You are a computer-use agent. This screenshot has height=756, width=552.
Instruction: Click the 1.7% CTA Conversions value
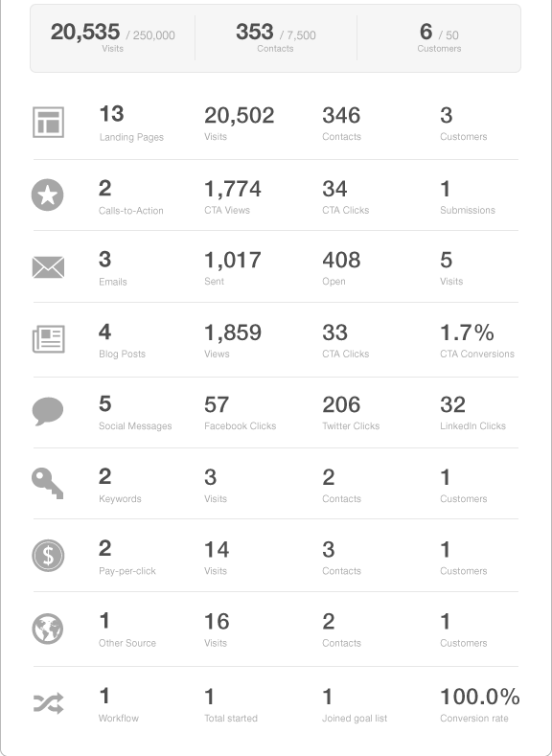pyautogui.click(x=477, y=341)
